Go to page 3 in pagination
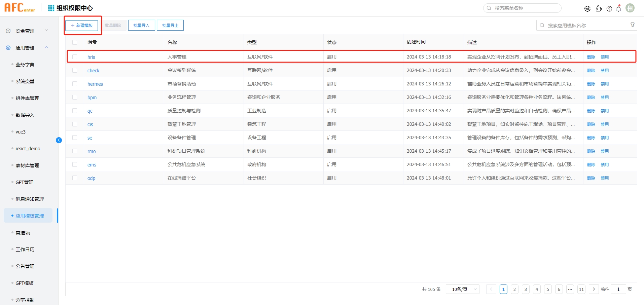 click(526, 289)
